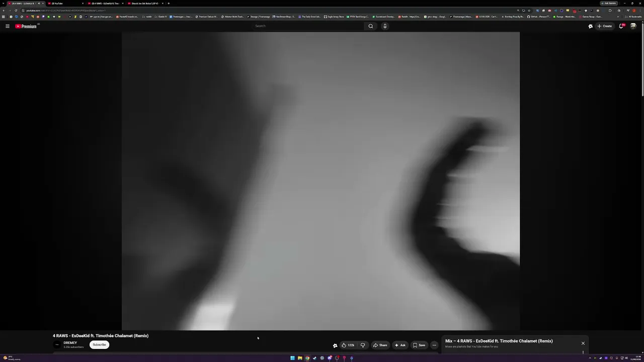The width and height of the screenshot is (644, 362).
Task: Reload the current page
Action: pos(16,11)
